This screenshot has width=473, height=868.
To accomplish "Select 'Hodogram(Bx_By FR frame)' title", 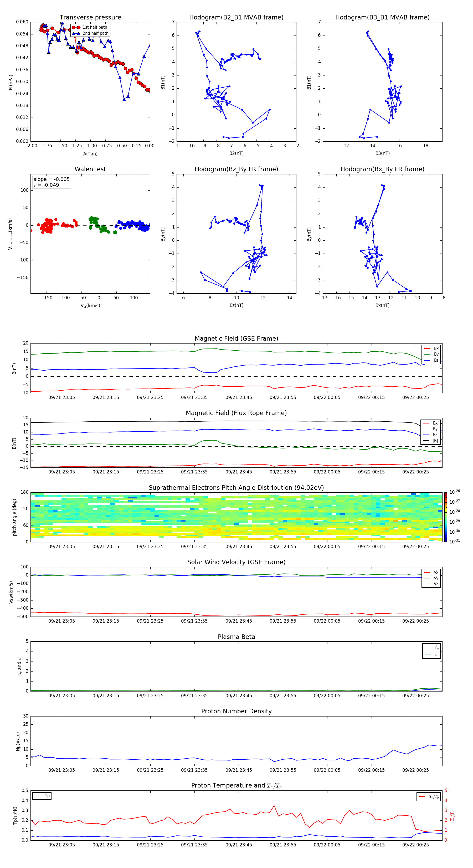I will point(382,169).
